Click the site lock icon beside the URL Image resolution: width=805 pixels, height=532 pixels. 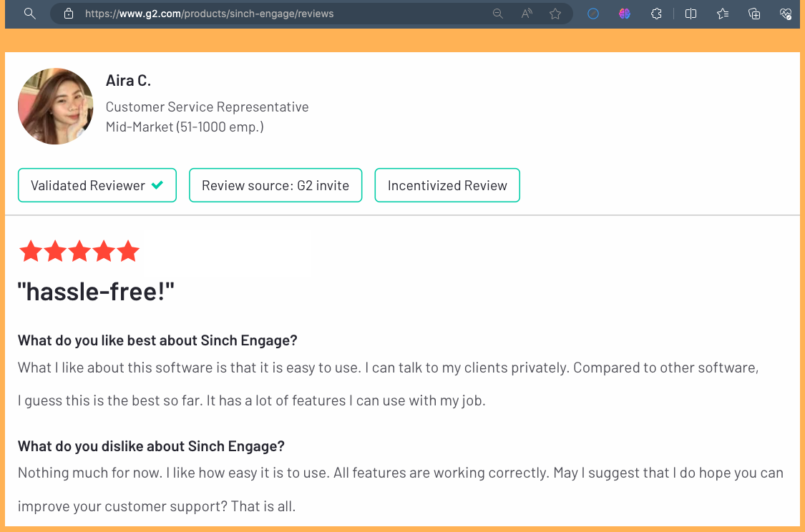(x=68, y=14)
